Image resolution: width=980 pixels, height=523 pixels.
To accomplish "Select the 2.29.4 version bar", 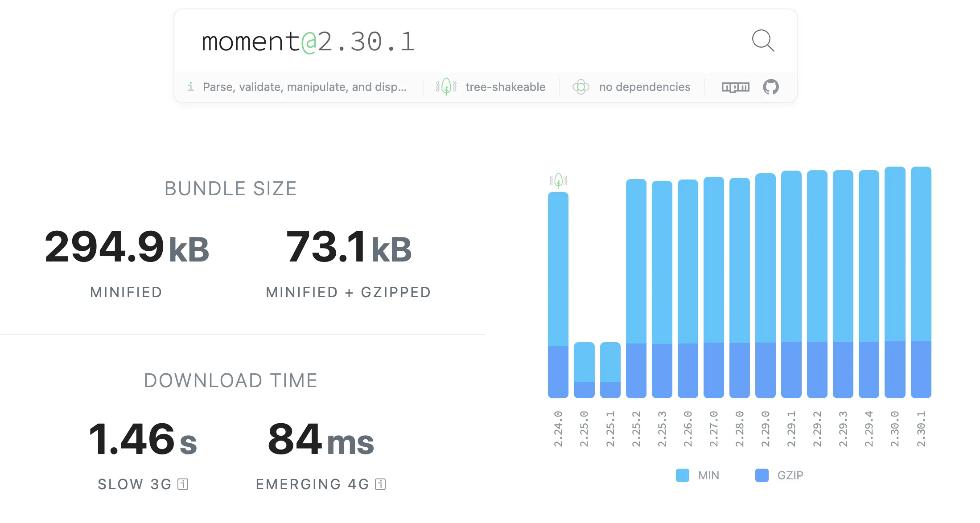I will tap(869, 283).
